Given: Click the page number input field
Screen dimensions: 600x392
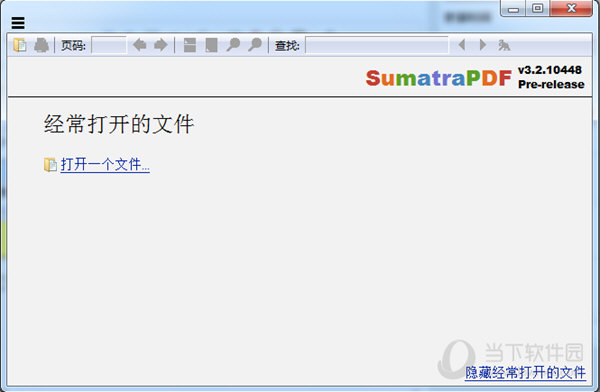Looking at the screenshot, I should [x=109, y=45].
